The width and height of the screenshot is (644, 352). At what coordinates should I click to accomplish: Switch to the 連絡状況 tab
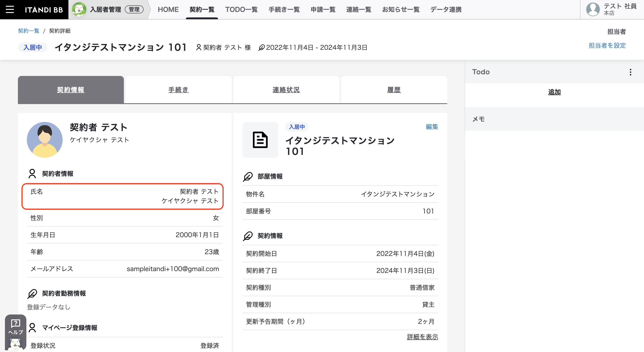pos(286,90)
